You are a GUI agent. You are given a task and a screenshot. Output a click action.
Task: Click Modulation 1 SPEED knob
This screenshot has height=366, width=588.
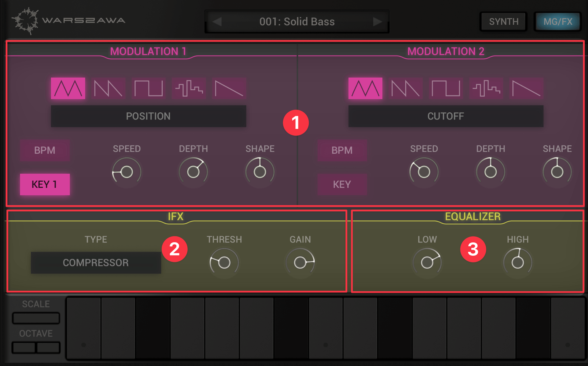(x=127, y=172)
